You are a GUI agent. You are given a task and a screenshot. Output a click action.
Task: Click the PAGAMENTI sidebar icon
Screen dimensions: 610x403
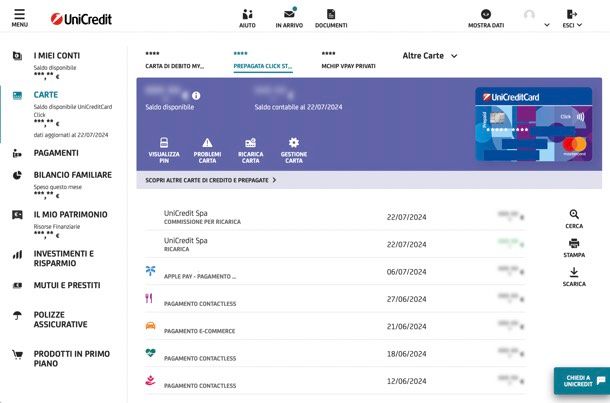tap(17, 153)
